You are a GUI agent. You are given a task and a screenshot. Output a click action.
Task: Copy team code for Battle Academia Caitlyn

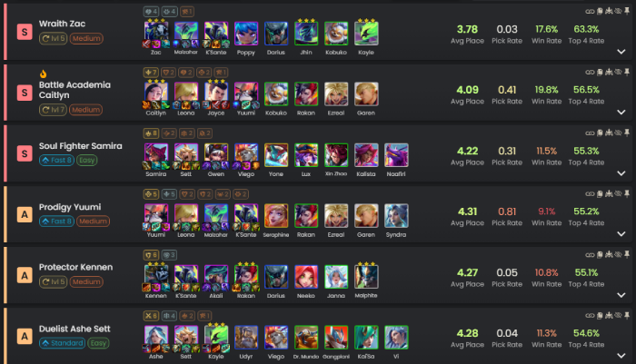pyautogui.click(x=600, y=72)
